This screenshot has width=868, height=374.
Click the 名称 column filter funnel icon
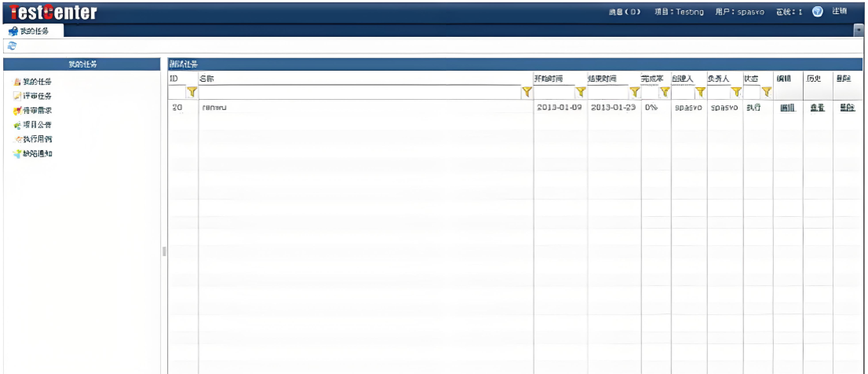(x=527, y=92)
